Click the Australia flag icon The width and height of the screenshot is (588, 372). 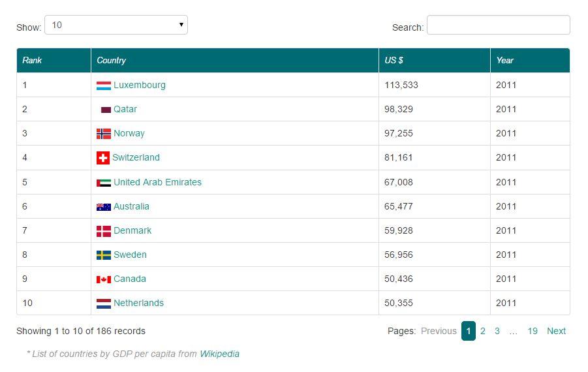104,207
